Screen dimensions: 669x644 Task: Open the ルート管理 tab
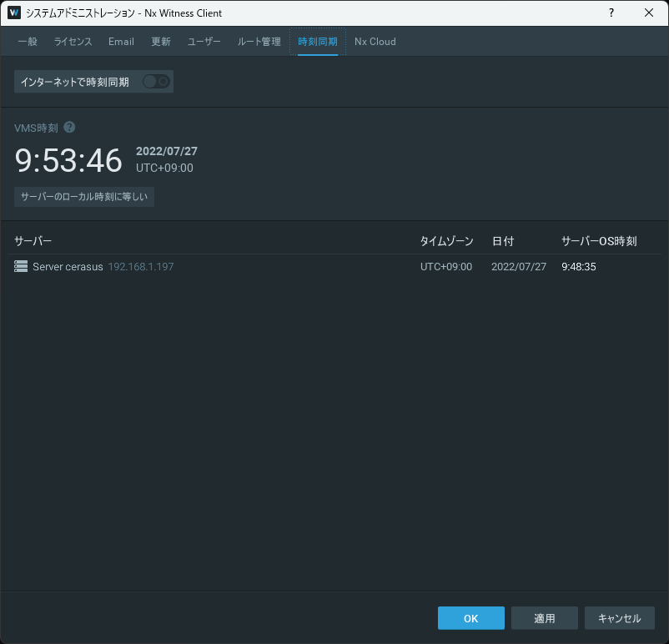259,42
